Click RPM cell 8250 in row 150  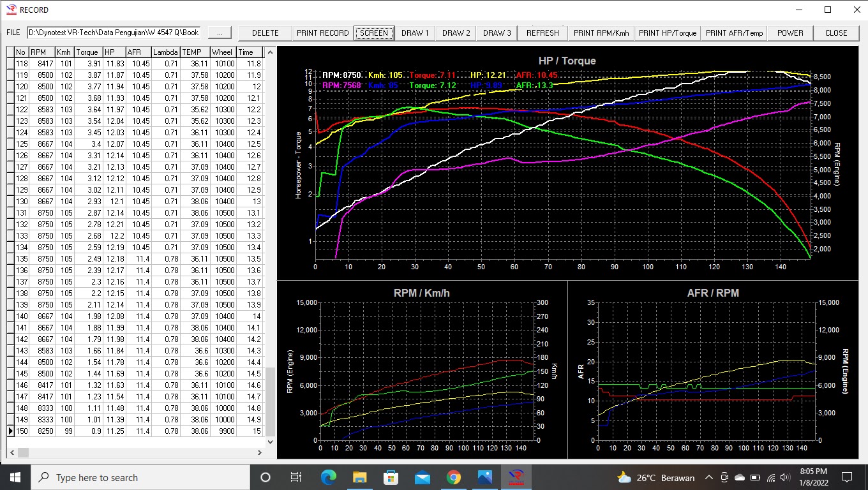(41, 431)
